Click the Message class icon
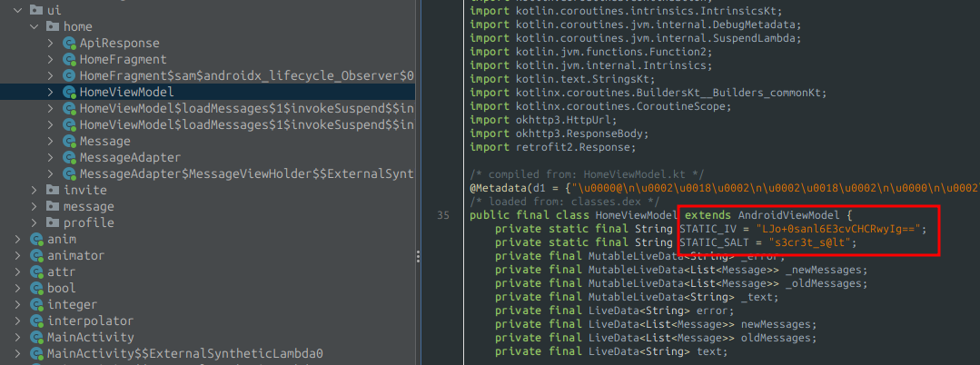 pos(69,142)
